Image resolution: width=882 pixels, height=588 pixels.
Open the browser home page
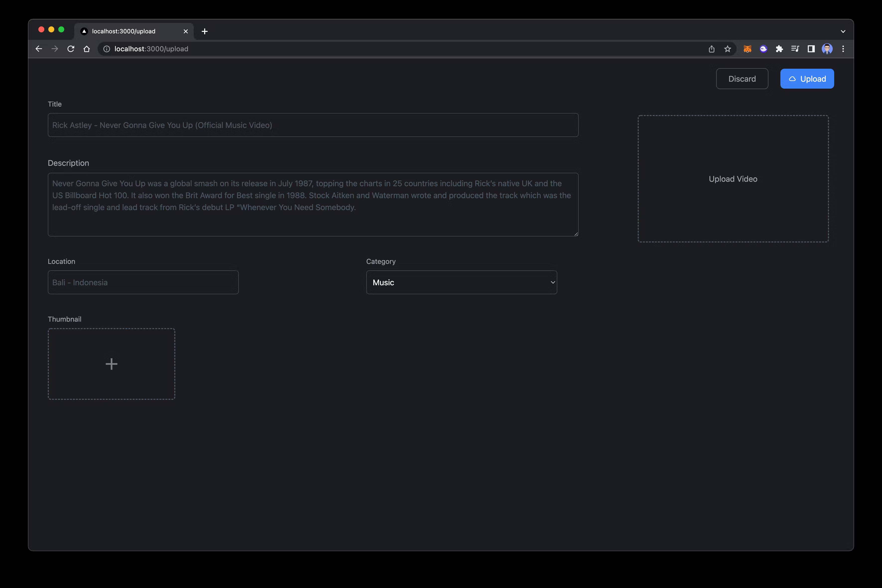click(87, 49)
